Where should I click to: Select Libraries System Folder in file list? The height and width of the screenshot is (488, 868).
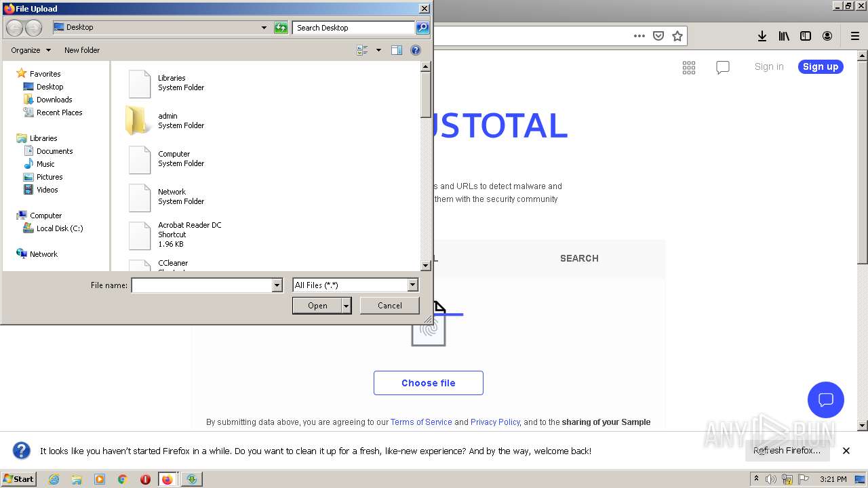(166, 83)
